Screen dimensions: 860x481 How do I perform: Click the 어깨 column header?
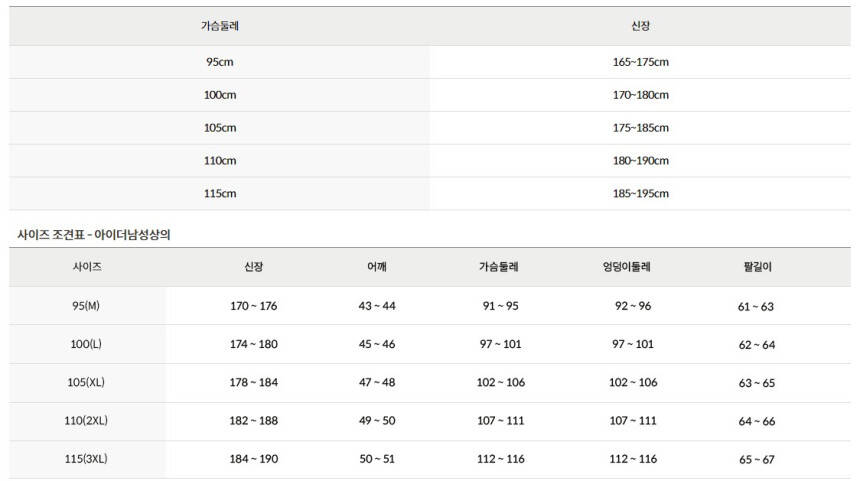[x=377, y=268]
